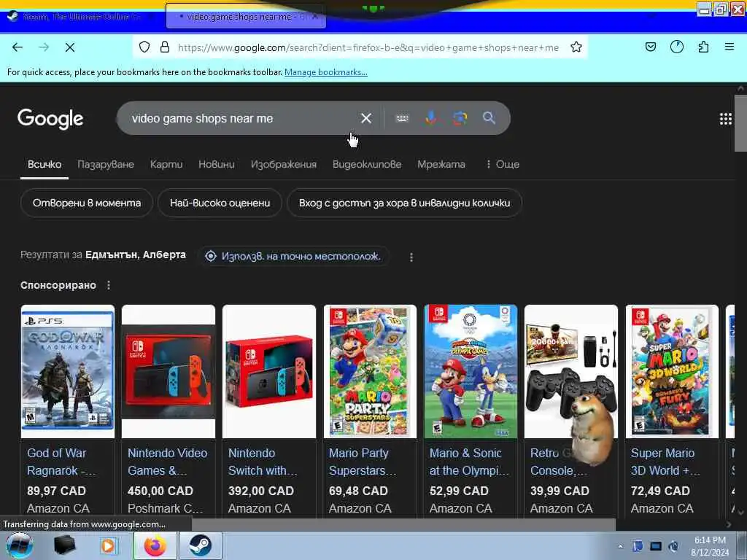The image size is (747, 560).
Task: Open Windows Start menu
Action: pos(20,545)
